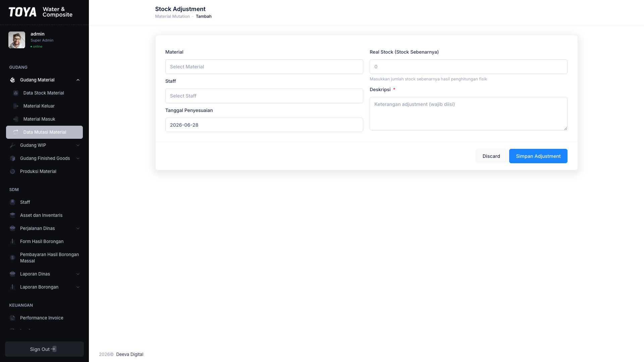Open the Select Staff dropdown

tap(264, 96)
